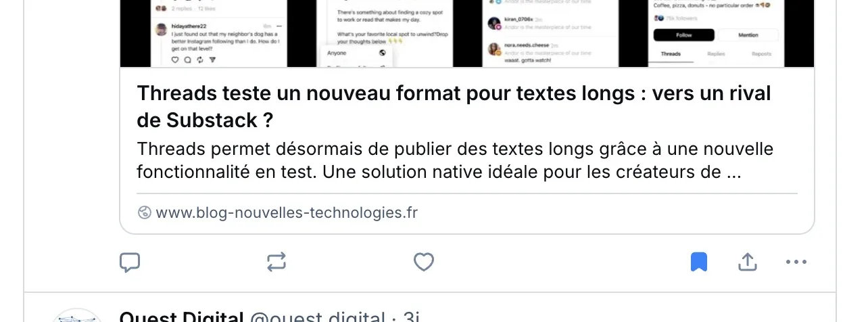
Task: Select the Threads tab in preview image
Action: click(x=671, y=54)
